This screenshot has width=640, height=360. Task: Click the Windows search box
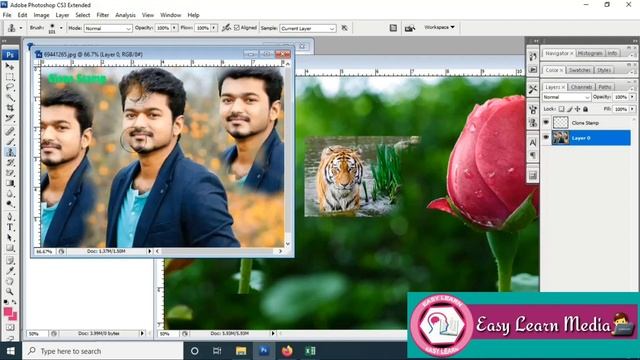[x=103, y=351]
